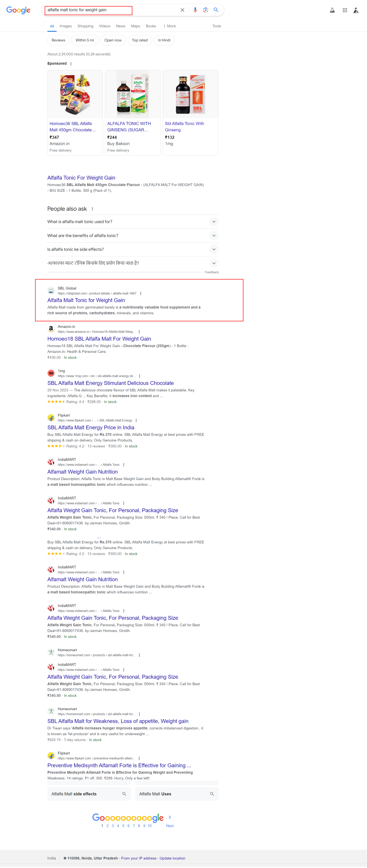The image size is (367, 868).
Task: Enable the Within 5 mi filter chip
Action: click(x=85, y=40)
